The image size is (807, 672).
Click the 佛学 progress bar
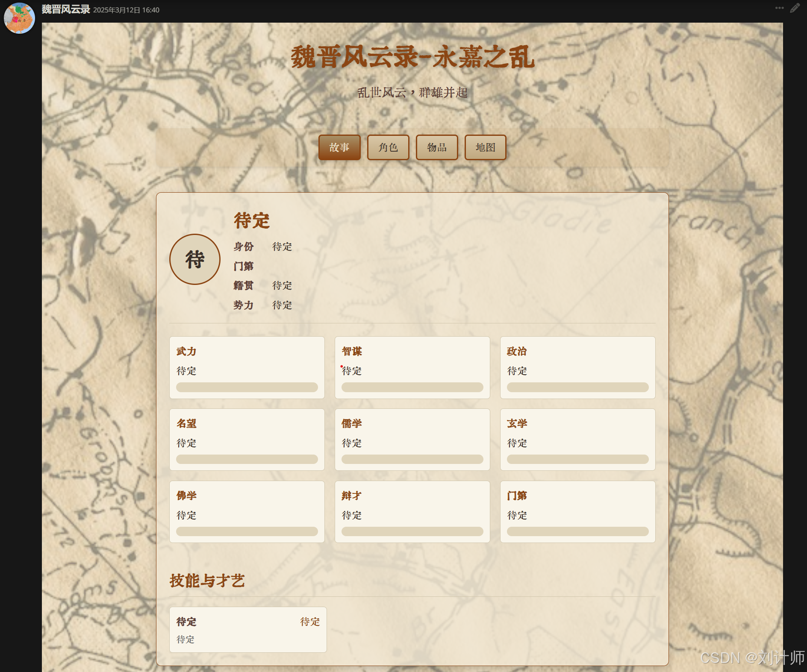pos(247,531)
